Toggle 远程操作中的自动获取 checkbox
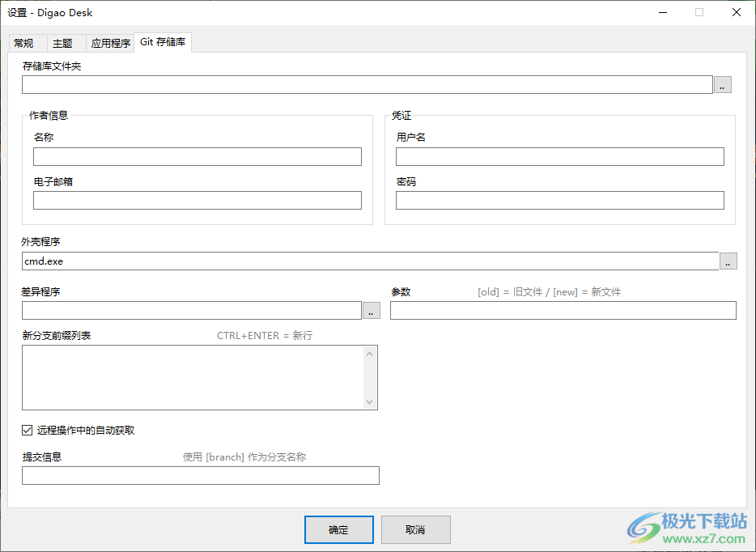The height and width of the screenshot is (552, 756). [x=28, y=431]
